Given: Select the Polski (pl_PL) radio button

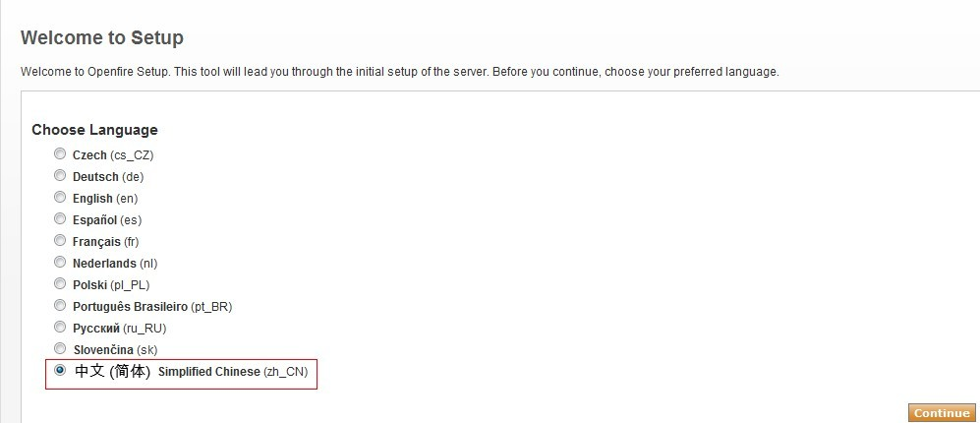Looking at the screenshot, I should (x=61, y=283).
